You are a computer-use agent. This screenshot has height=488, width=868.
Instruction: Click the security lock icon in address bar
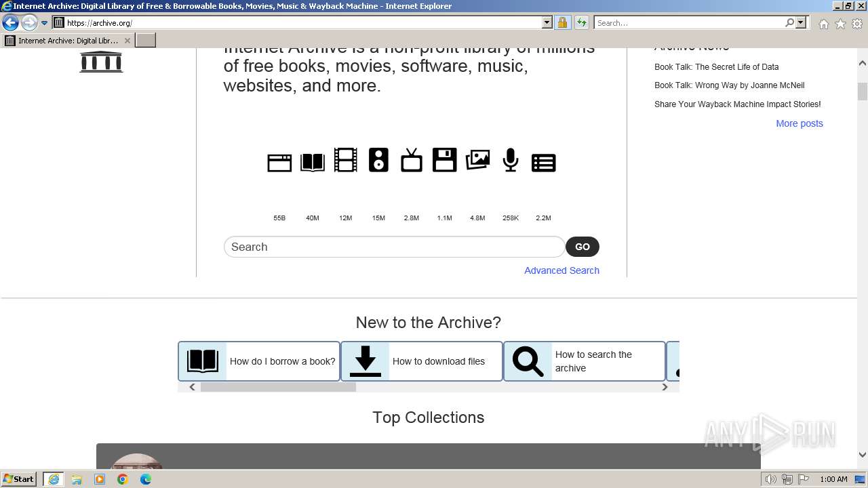pos(562,22)
